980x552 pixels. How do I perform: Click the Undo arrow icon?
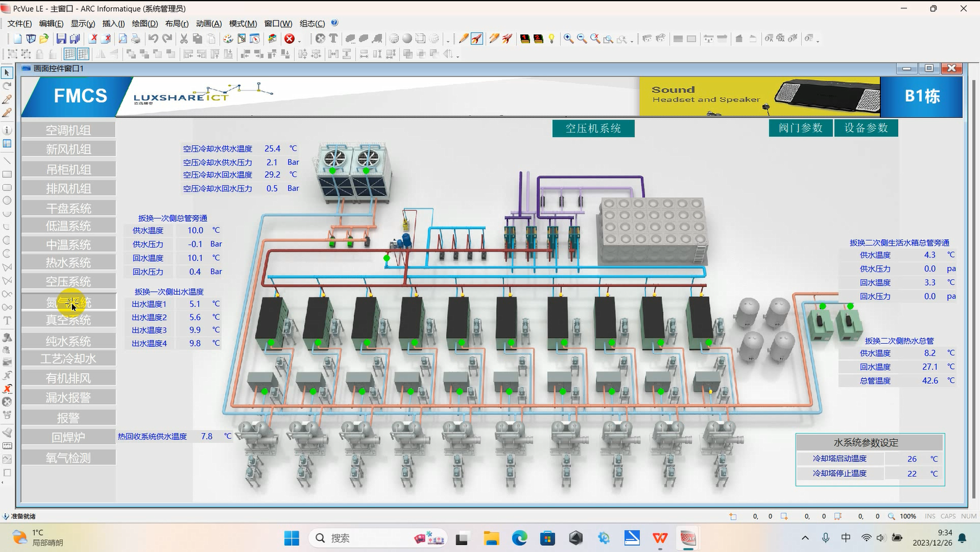(x=153, y=39)
